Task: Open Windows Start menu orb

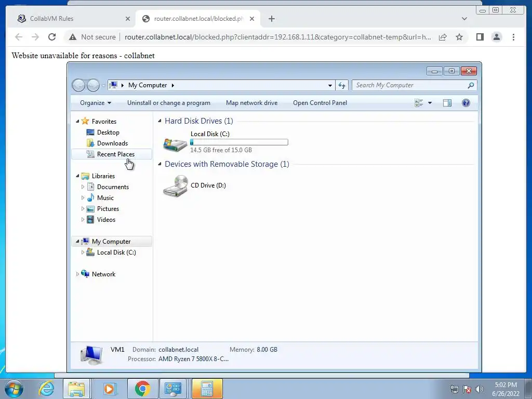Action: [x=14, y=389]
